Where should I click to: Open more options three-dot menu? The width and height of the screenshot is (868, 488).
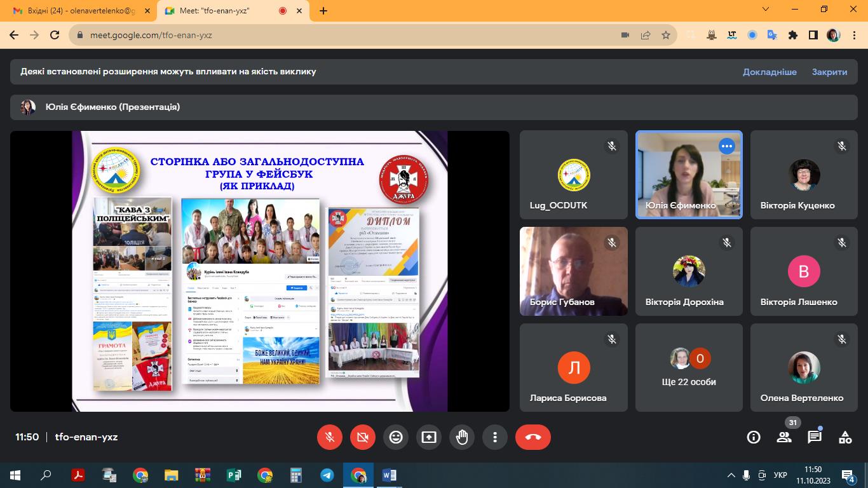[495, 437]
